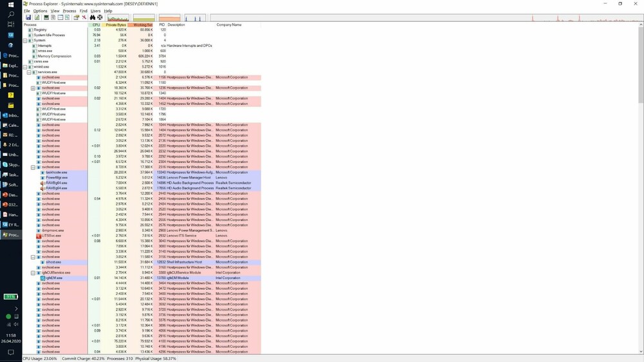644x362 pixels.
Task: Click the crosshair Find Window's Process icon
Action: click(100, 17)
